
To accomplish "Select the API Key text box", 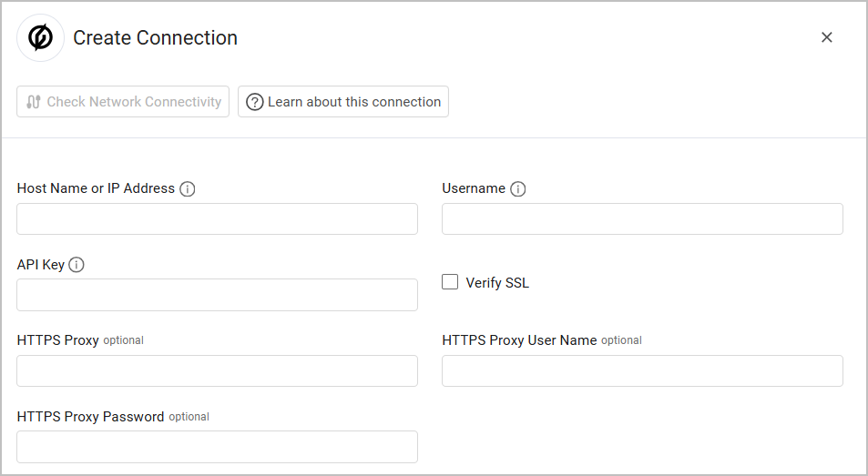I will pos(217,295).
